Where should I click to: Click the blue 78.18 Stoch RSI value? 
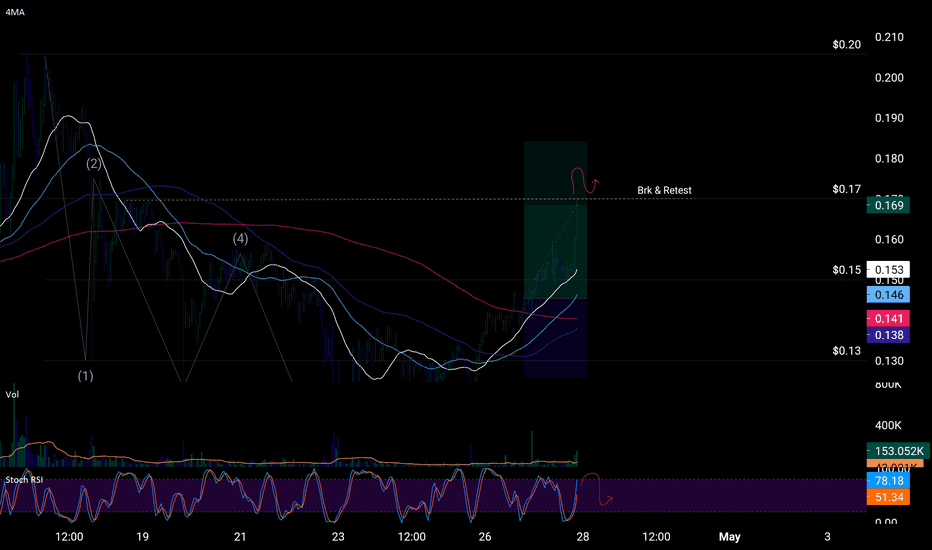click(888, 480)
